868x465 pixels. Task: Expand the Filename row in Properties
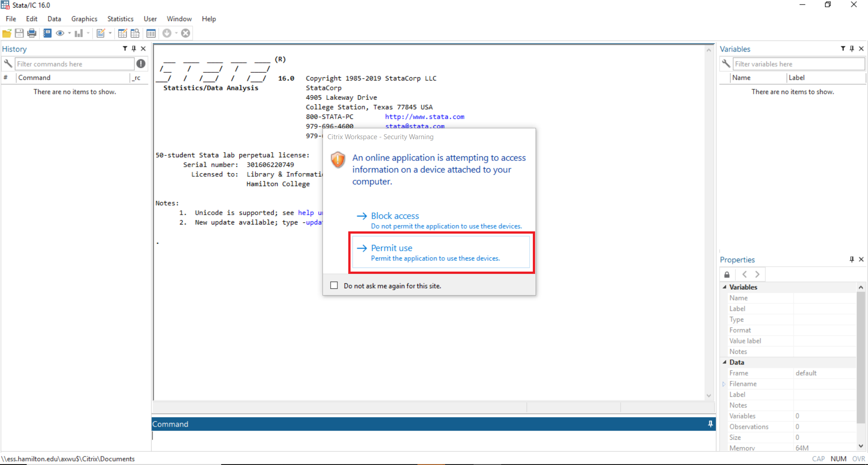(724, 384)
